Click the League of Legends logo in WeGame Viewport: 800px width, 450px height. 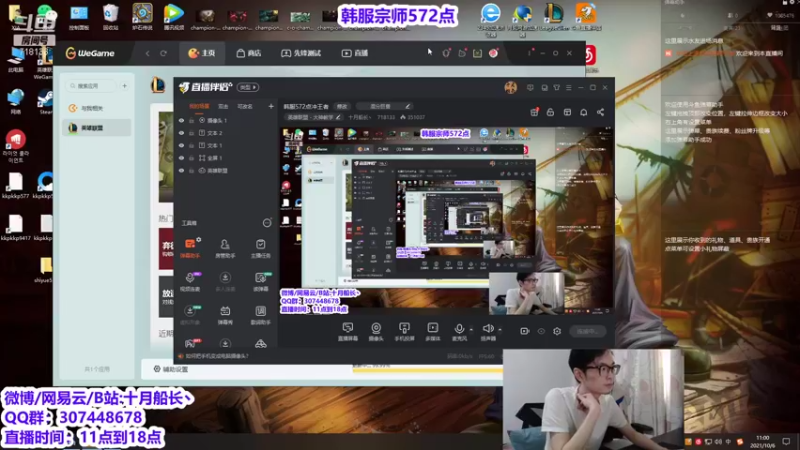(x=158, y=85)
